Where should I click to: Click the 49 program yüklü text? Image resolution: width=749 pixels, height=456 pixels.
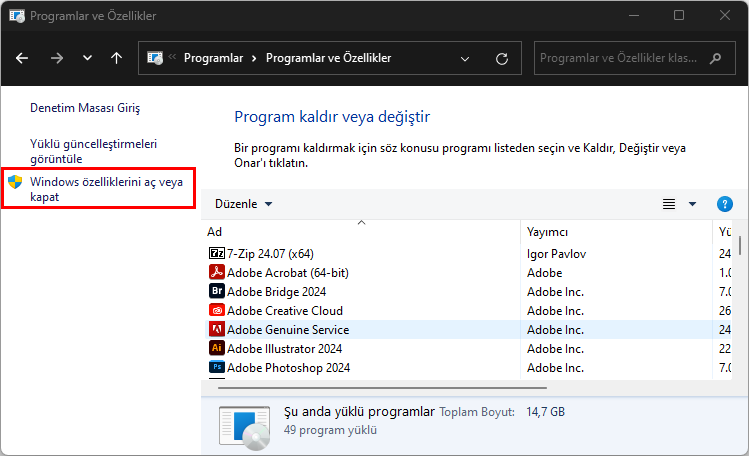tap(330, 430)
